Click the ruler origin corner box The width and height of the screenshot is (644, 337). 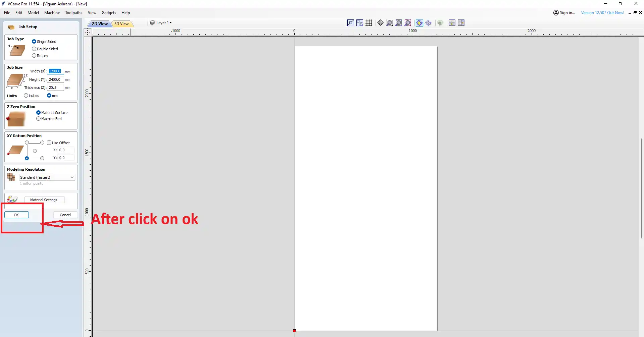coord(88,32)
